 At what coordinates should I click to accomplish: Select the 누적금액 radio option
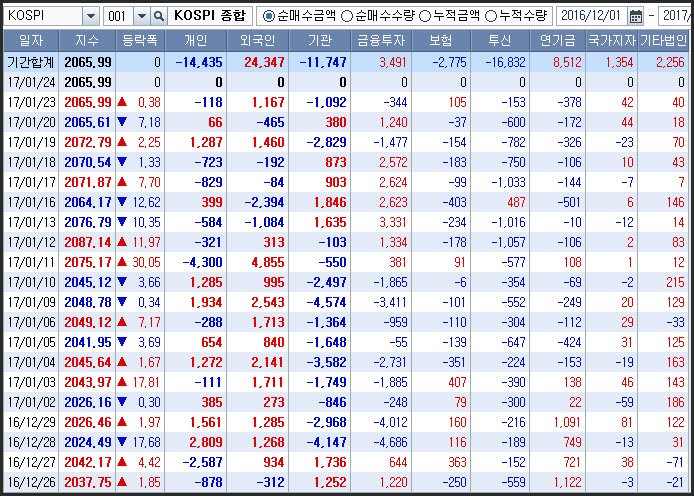(x=449, y=16)
